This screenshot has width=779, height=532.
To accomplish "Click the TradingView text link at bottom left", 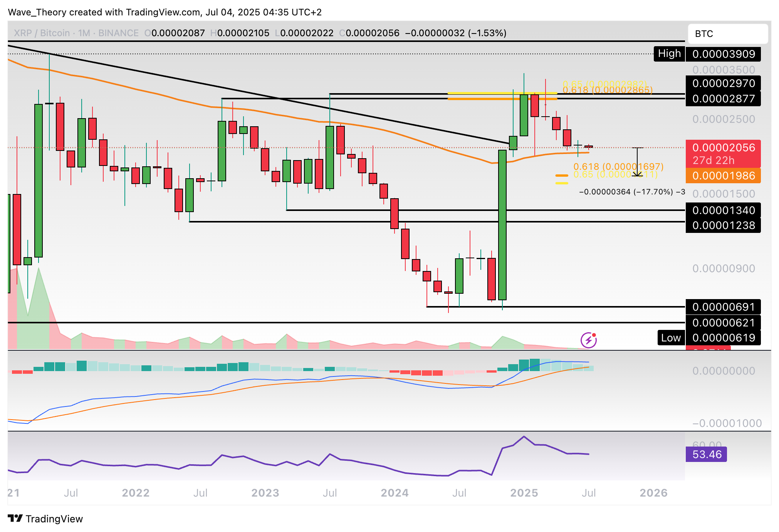I will click(54, 519).
